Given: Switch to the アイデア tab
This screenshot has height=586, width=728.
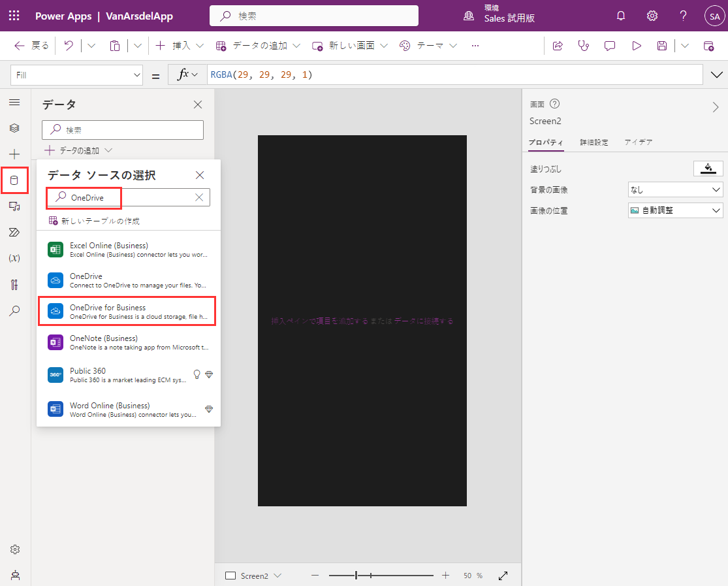Looking at the screenshot, I should click(x=639, y=142).
